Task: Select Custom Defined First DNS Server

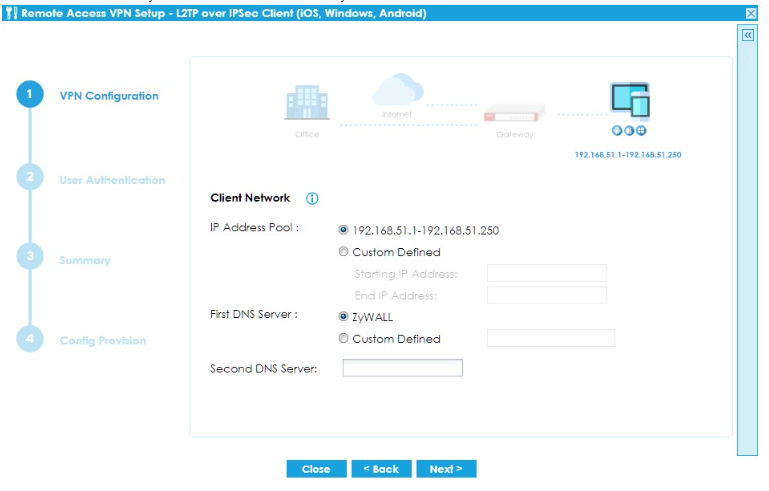Action: click(x=344, y=338)
